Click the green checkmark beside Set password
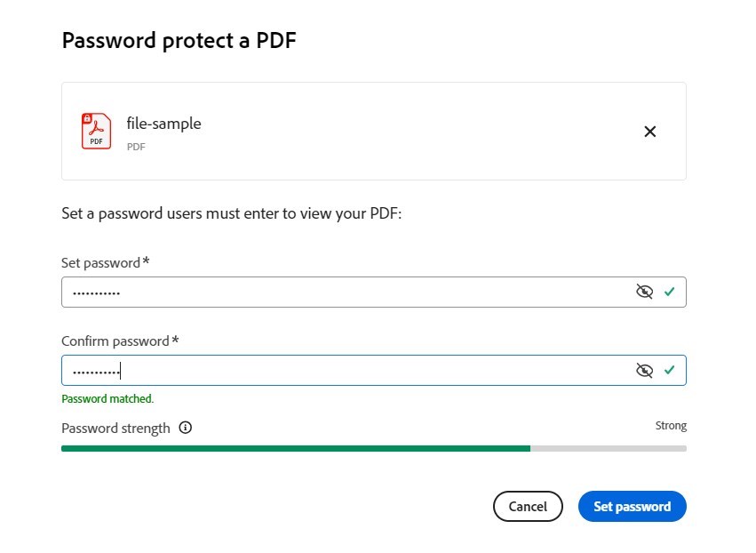Screen dimensions: 756x553 672,292
